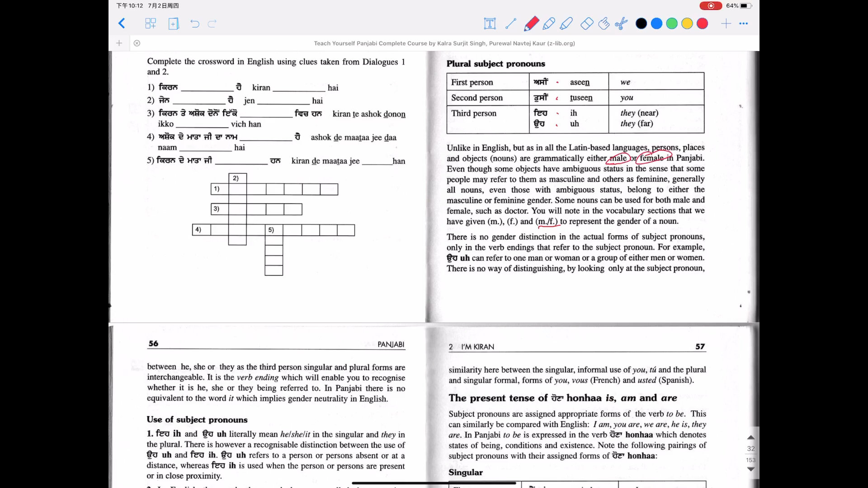Tap crossword square numbered 5)
The image size is (868, 488).
click(x=274, y=230)
